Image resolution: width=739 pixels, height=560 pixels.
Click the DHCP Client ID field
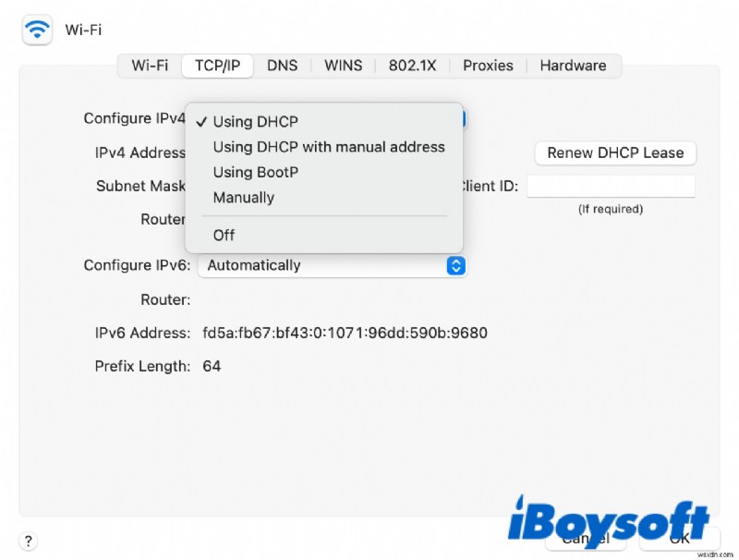click(x=611, y=186)
